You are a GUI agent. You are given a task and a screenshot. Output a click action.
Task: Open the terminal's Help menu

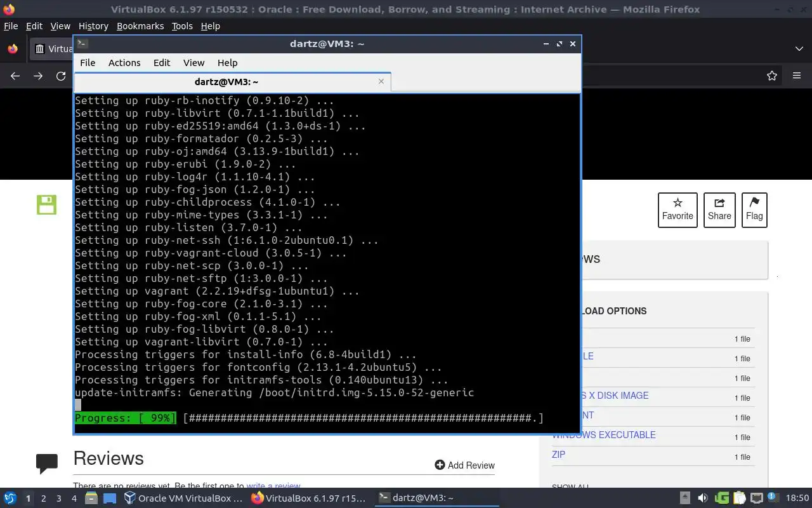point(227,63)
